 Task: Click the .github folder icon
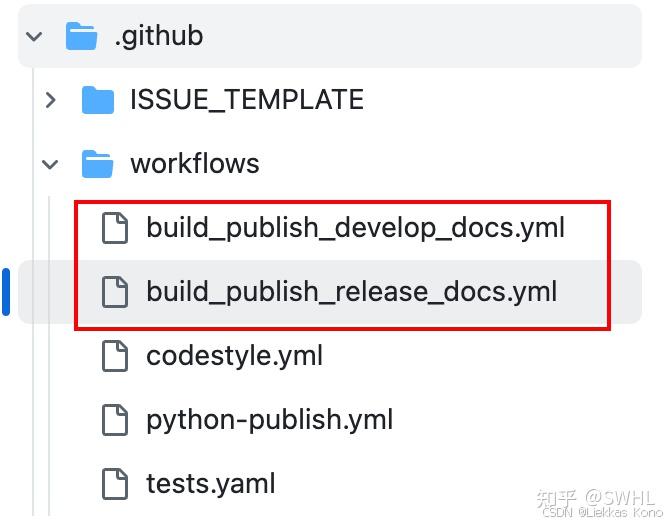[81, 36]
